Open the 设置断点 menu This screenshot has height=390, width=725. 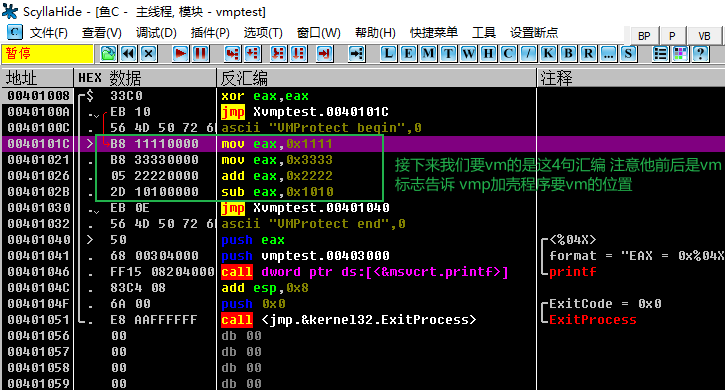[534, 32]
